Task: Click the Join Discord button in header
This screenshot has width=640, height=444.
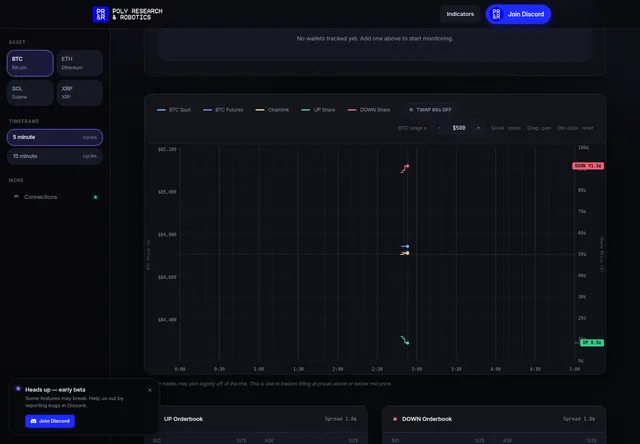Action: click(518, 14)
